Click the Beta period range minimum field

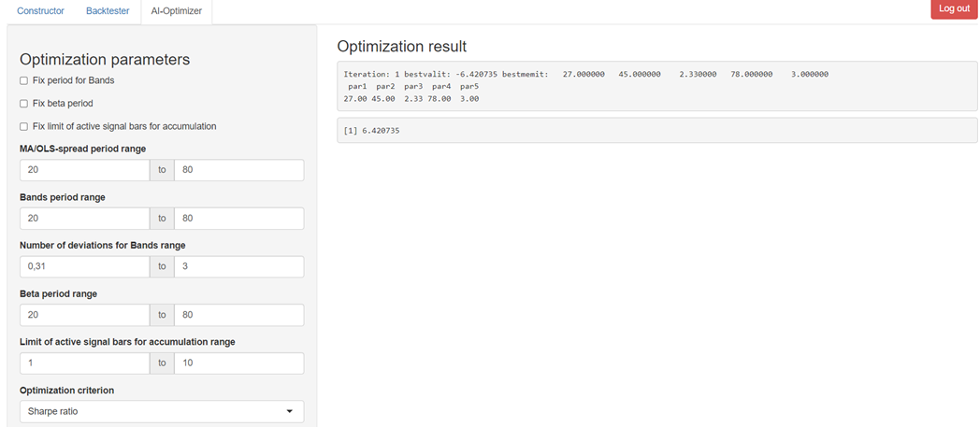(x=84, y=315)
